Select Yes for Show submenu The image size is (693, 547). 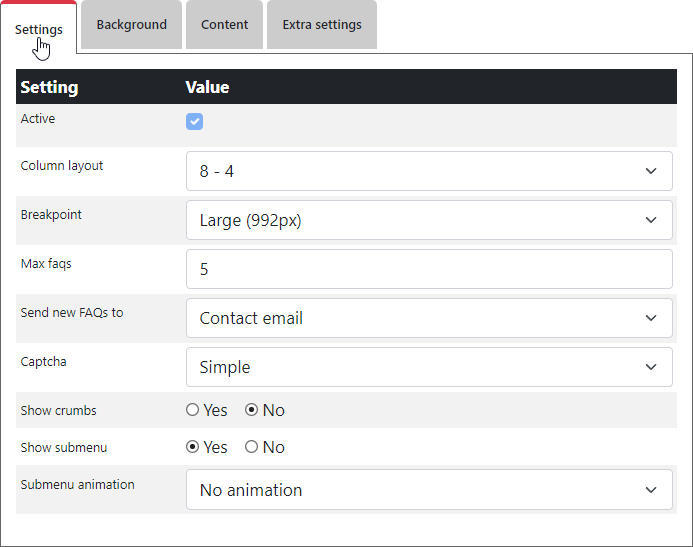pos(193,447)
